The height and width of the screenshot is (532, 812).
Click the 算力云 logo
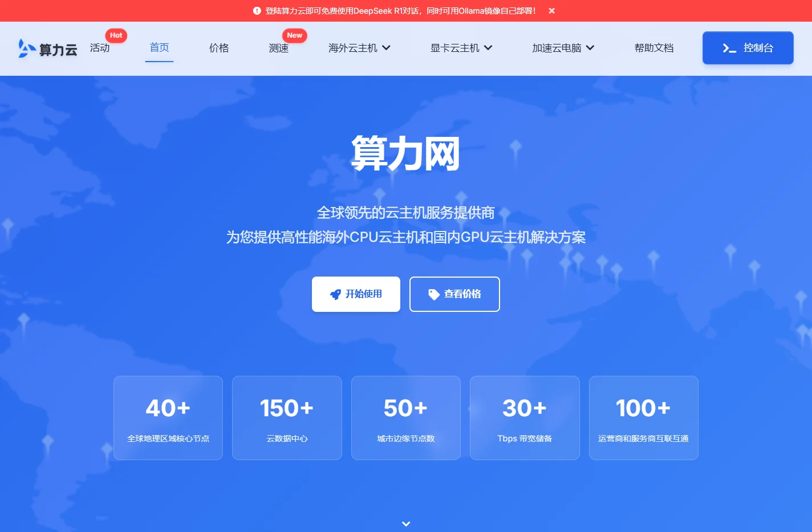pos(47,48)
